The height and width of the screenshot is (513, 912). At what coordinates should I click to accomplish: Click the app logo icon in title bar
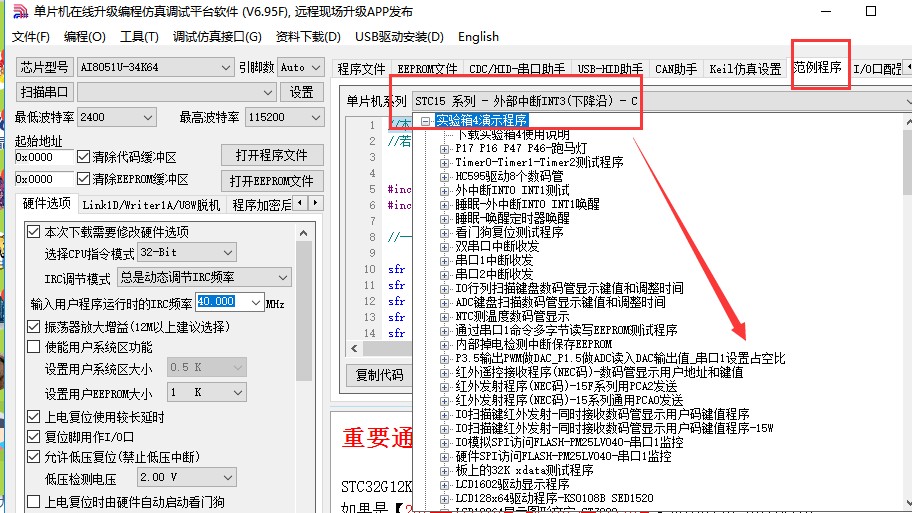20,11
